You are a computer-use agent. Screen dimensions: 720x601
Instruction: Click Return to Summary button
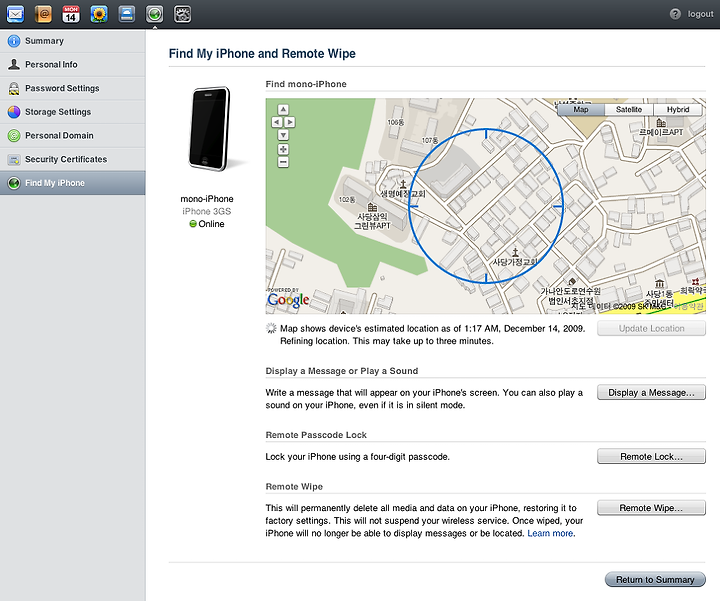[655, 579]
